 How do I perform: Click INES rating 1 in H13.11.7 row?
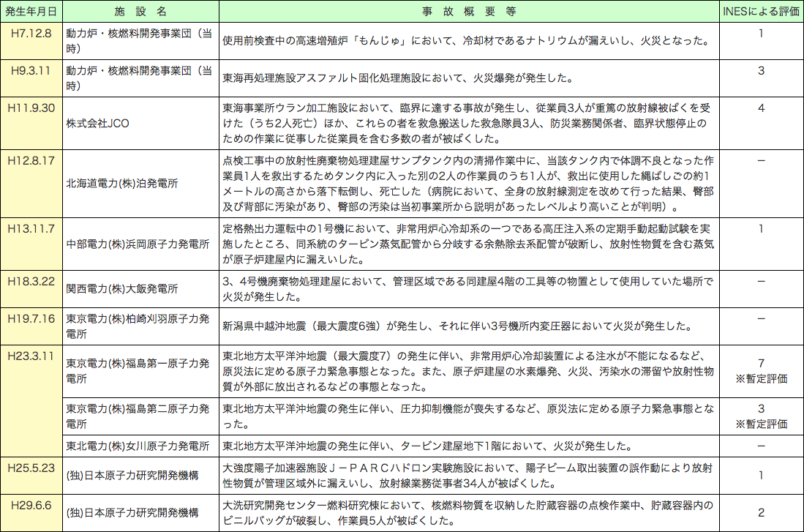click(x=761, y=229)
